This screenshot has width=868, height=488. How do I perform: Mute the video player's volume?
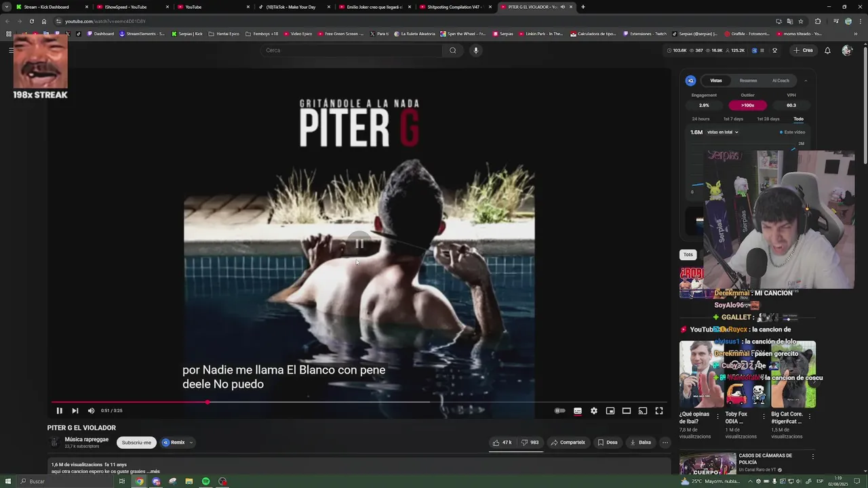tap(91, 411)
